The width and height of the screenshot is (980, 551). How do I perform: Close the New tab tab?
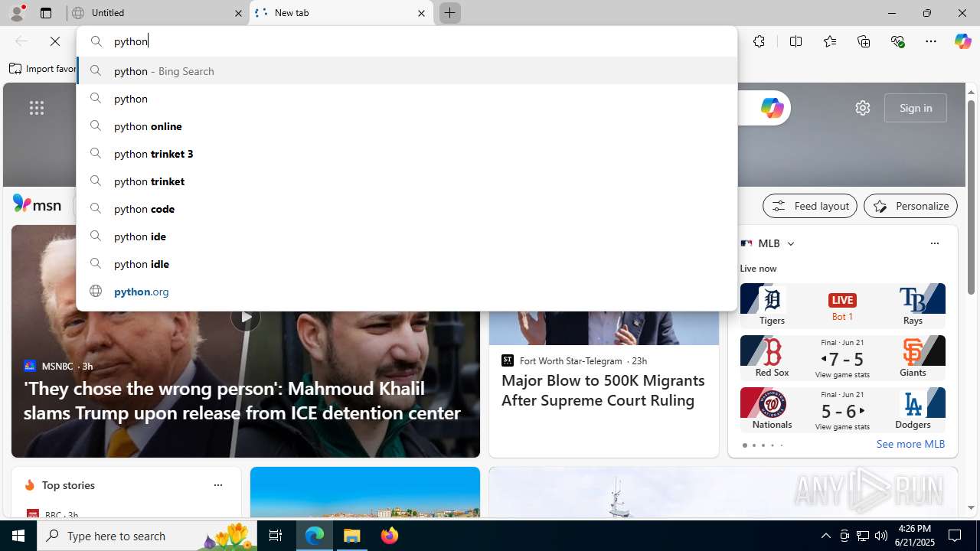[421, 13]
